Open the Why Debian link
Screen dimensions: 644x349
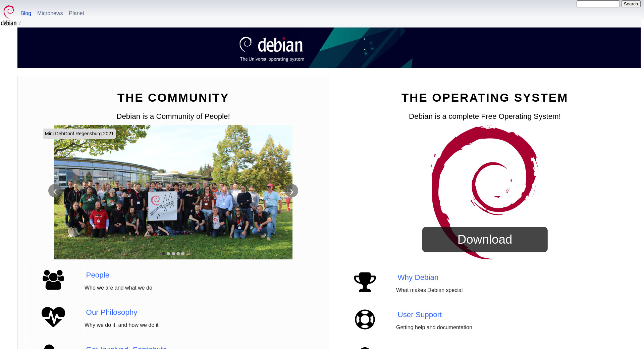pyautogui.click(x=418, y=278)
